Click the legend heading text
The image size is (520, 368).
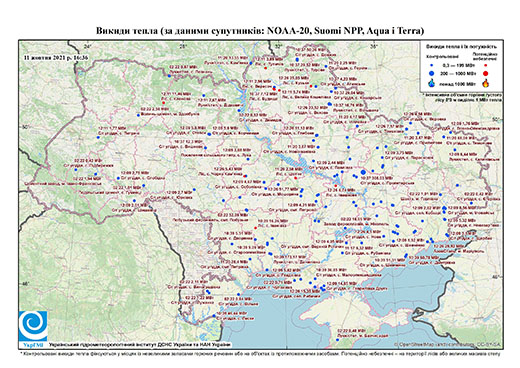point(462,47)
